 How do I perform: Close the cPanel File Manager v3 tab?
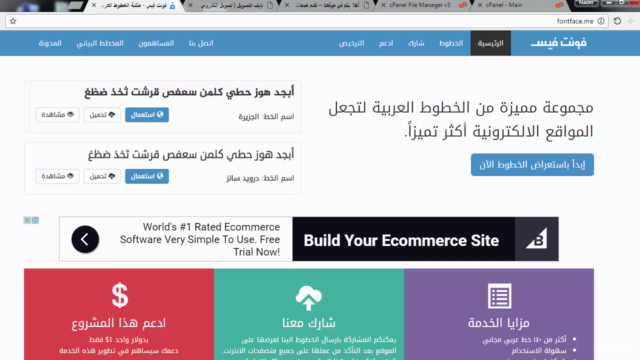[x=383, y=5]
